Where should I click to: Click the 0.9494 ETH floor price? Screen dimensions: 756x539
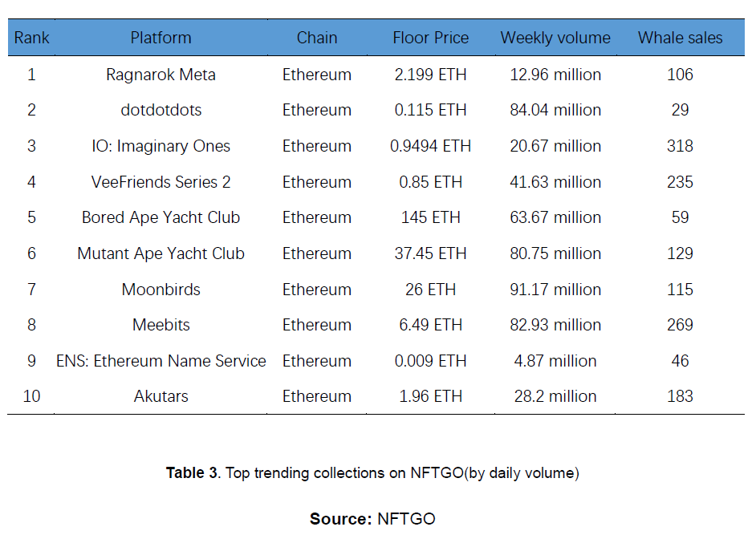pos(430,146)
